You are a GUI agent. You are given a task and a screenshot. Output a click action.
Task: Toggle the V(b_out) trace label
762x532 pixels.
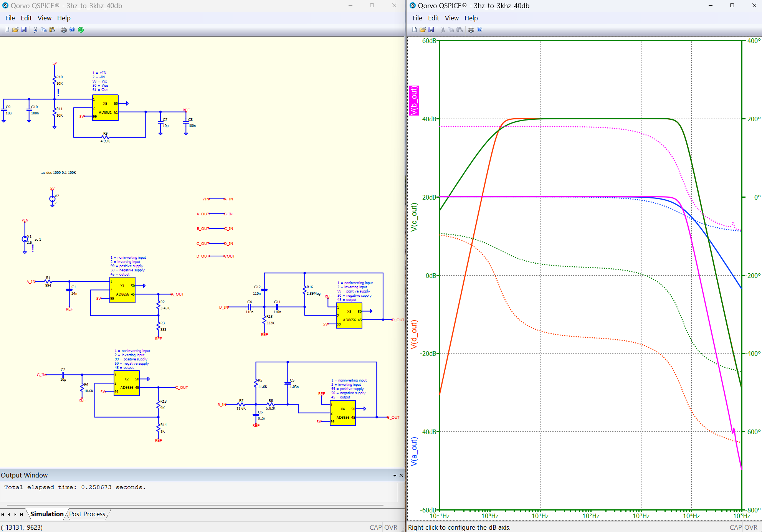tap(413, 101)
